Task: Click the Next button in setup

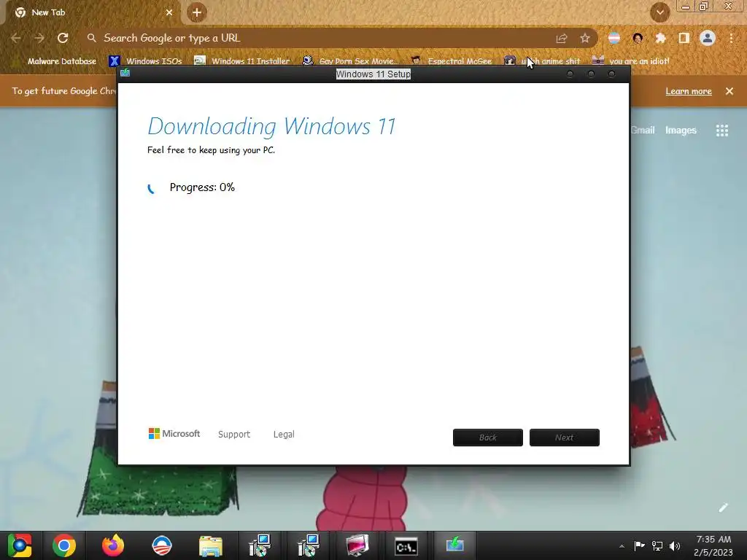Action: (x=565, y=437)
